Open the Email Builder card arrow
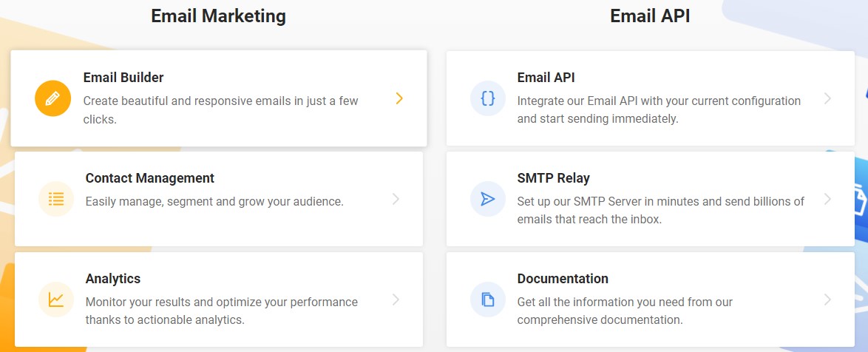This screenshot has height=352, width=868. [399, 98]
